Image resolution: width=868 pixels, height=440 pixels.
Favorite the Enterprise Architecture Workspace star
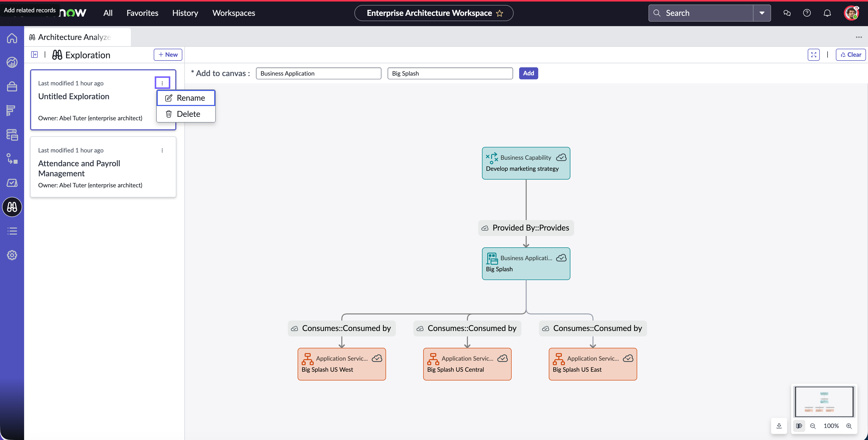tap(500, 13)
